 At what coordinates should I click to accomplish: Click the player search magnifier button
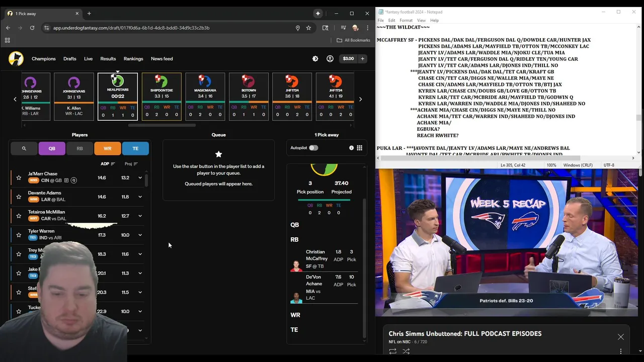(24, 148)
